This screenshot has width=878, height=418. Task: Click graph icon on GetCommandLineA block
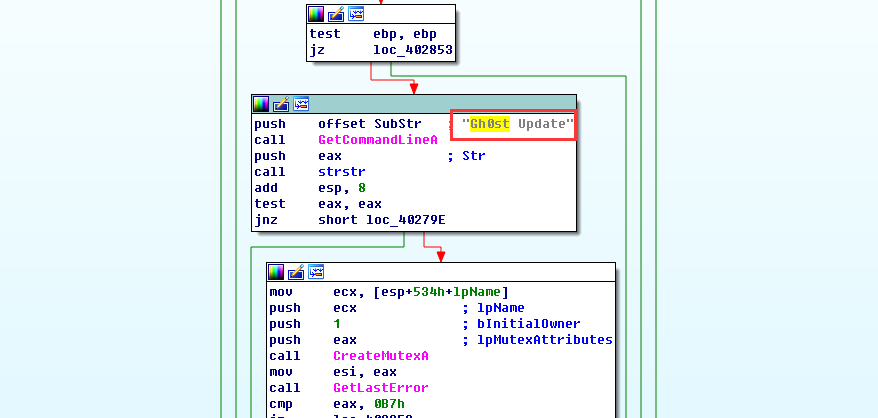tap(301, 104)
